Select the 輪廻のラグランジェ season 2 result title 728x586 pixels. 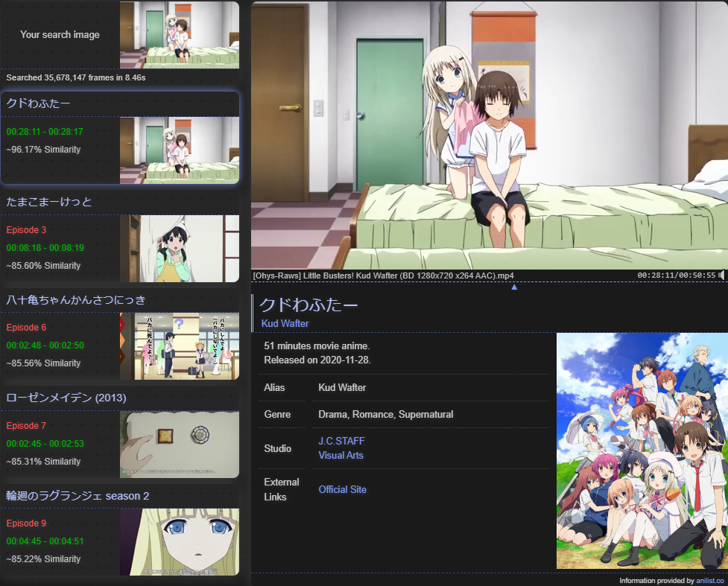[77, 496]
